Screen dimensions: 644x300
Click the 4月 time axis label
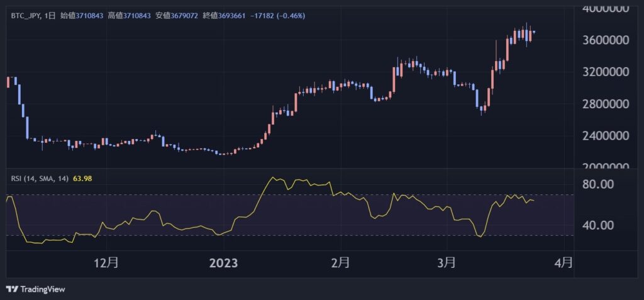[563, 263]
